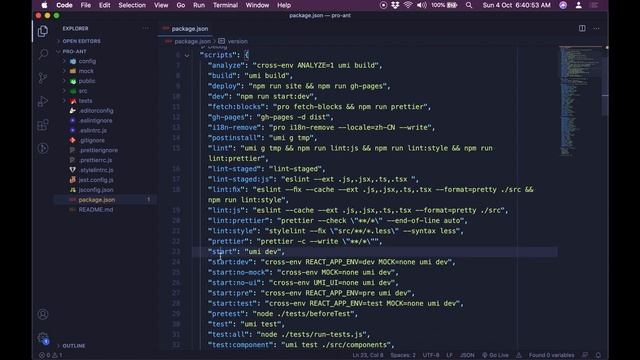Viewport: 640px width, 360px height.
Task: Click the editor minimap
Action: pos(580,101)
